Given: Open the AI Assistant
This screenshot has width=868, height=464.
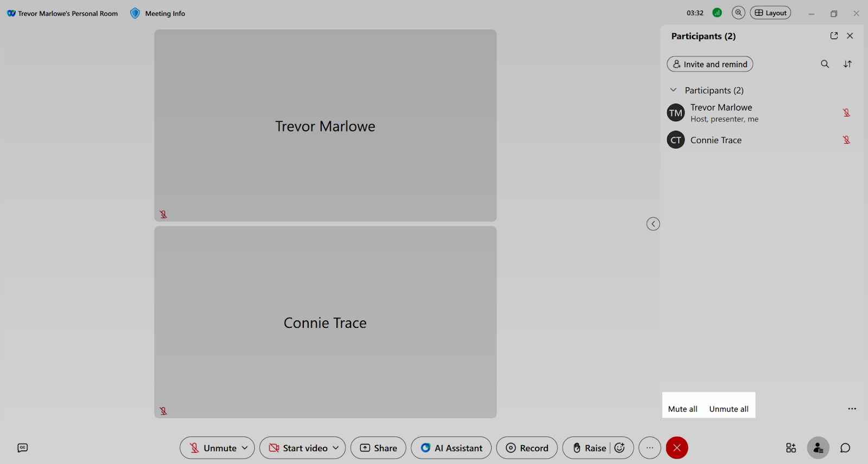Looking at the screenshot, I should tap(451, 448).
